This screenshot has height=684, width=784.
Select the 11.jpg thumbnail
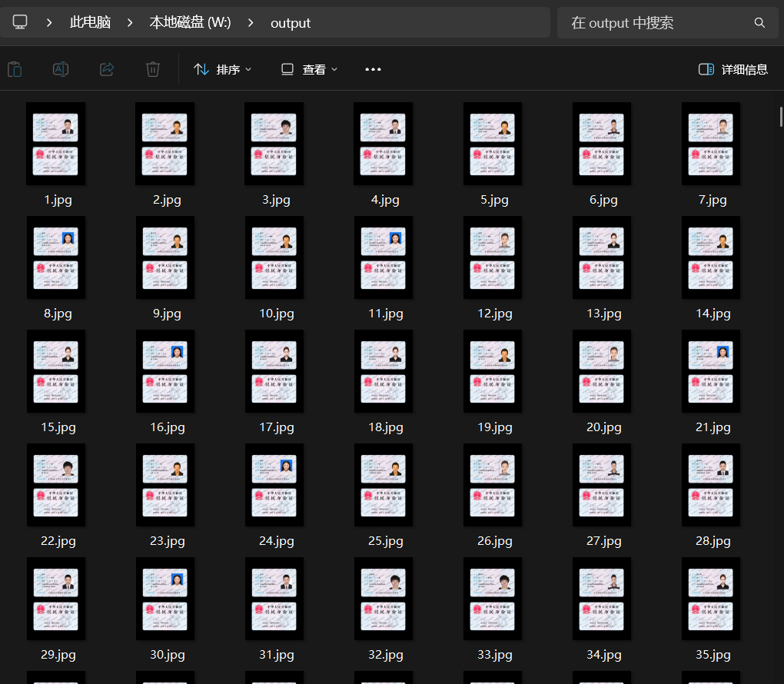383,257
